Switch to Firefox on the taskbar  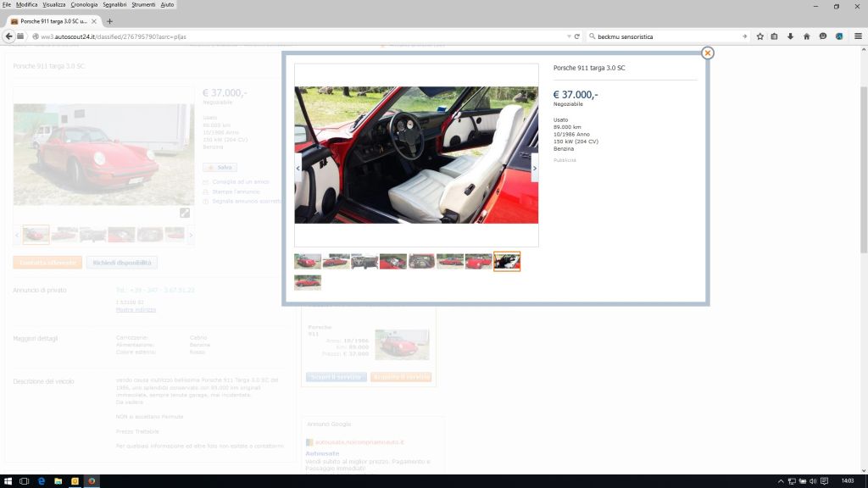pyautogui.click(x=92, y=481)
